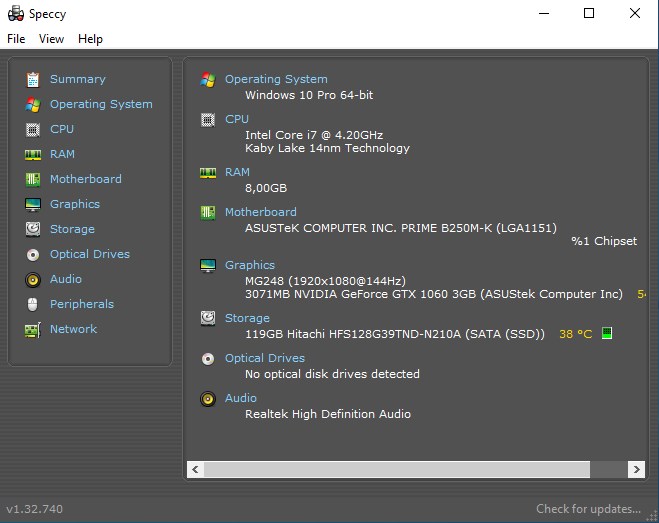Click the Peripherals mouse icon in sidebar
This screenshot has height=523, width=659.
point(33,304)
